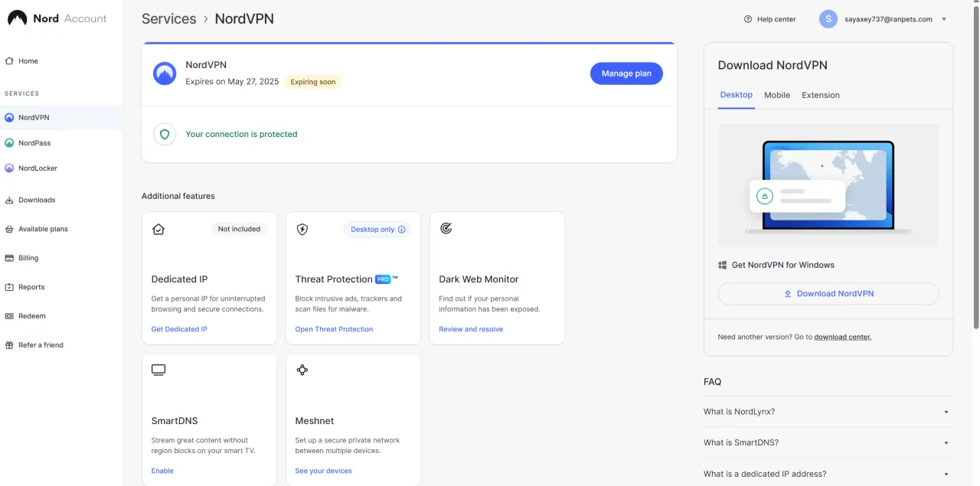This screenshot has width=980, height=486.
Task: Click the 'Expires on May 27, 2025' text
Action: click(232, 81)
